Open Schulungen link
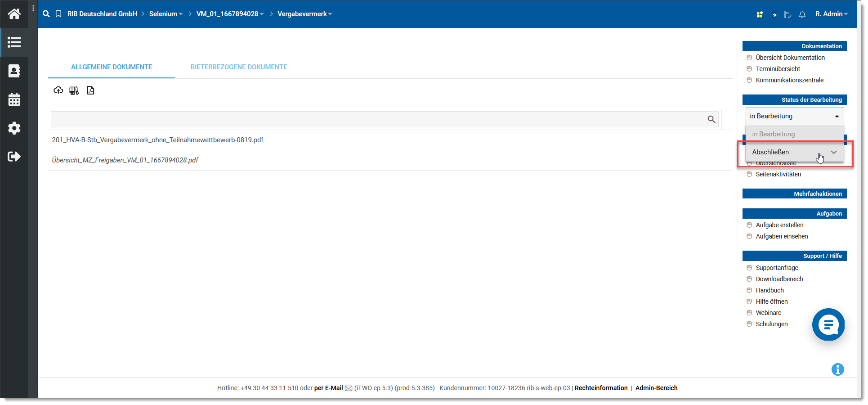Screen dimensions: 868x405 tap(771, 324)
